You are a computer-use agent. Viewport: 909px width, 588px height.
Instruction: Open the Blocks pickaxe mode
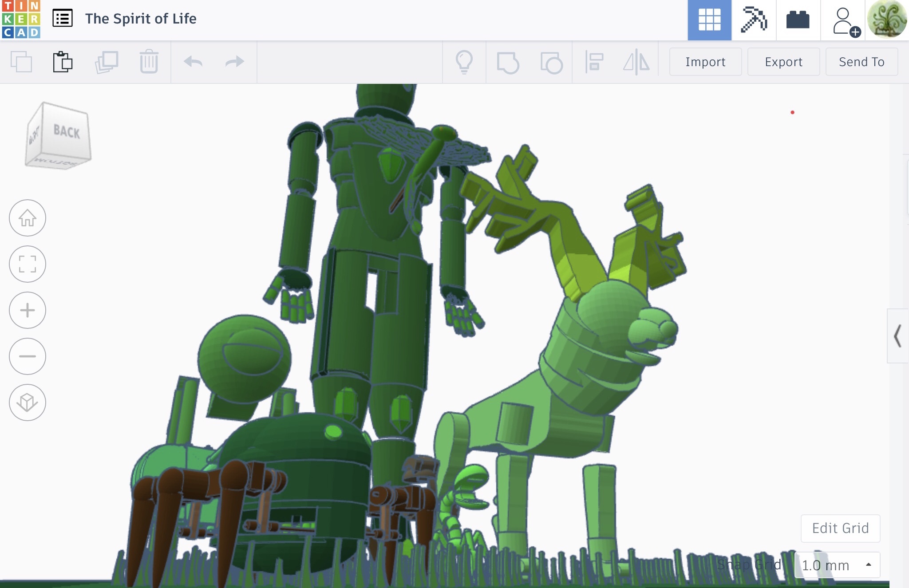point(754,20)
